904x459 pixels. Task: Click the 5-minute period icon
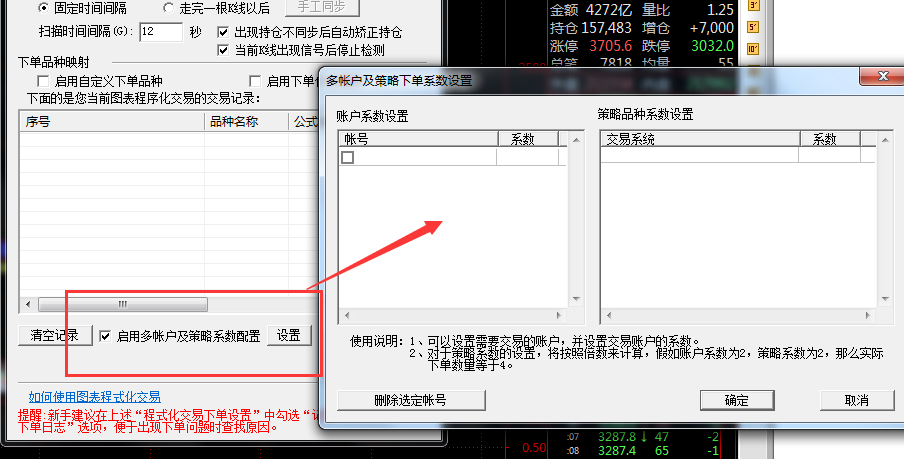coord(754,27)
